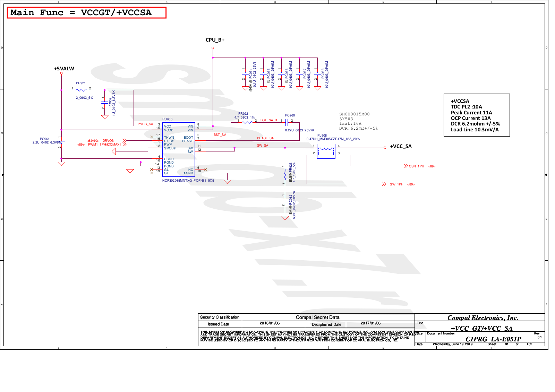Click the Isat:16A specification text
The height and width of the screenshot is (392, 555).
tap(350, 123)
